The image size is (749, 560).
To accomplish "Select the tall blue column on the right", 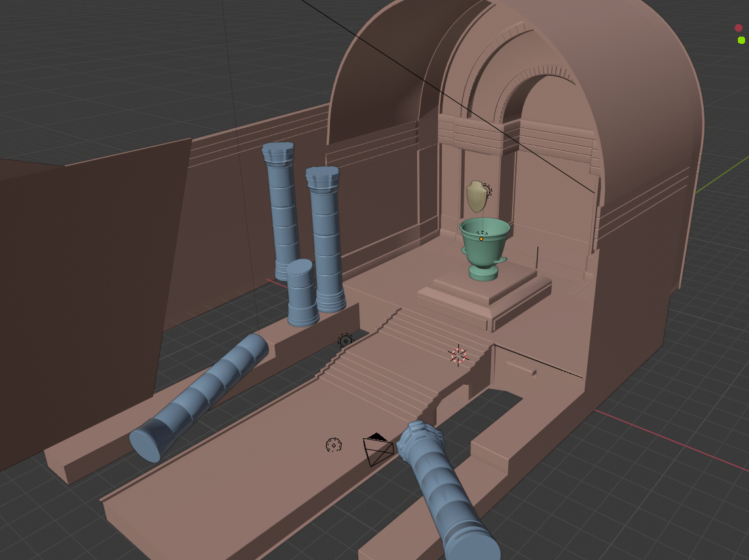I will click(x=326, y=239).
